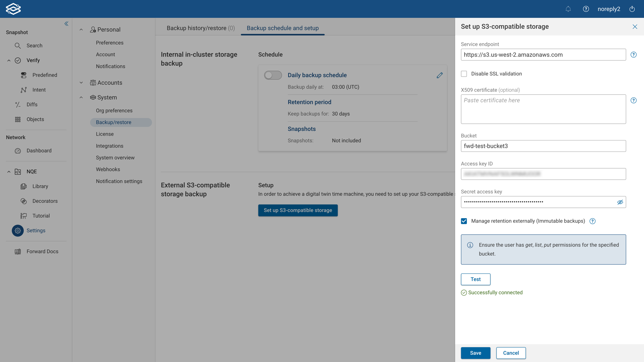Toggle the Daily backup schedule switch
Screen dimensions: 644x362
(273, 75)
